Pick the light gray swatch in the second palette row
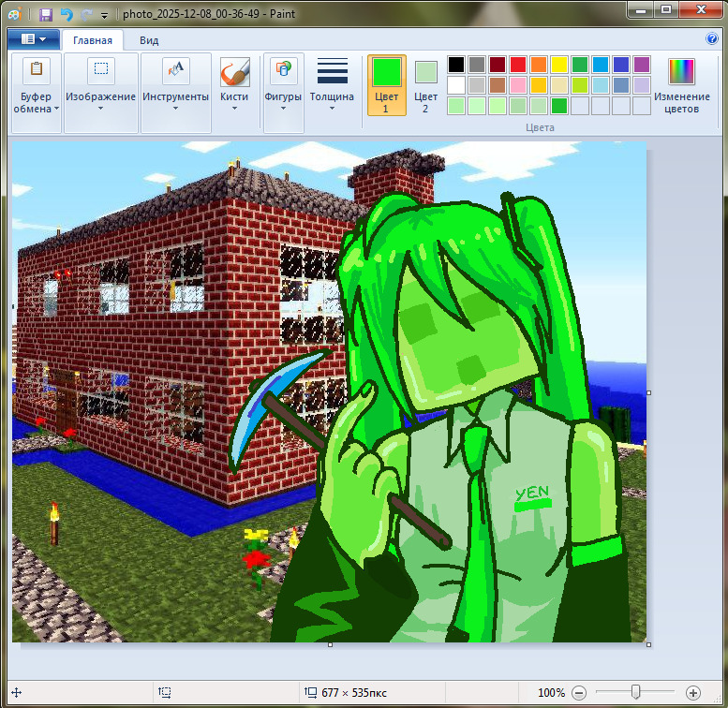728x708 pixels. click(477, 85)
